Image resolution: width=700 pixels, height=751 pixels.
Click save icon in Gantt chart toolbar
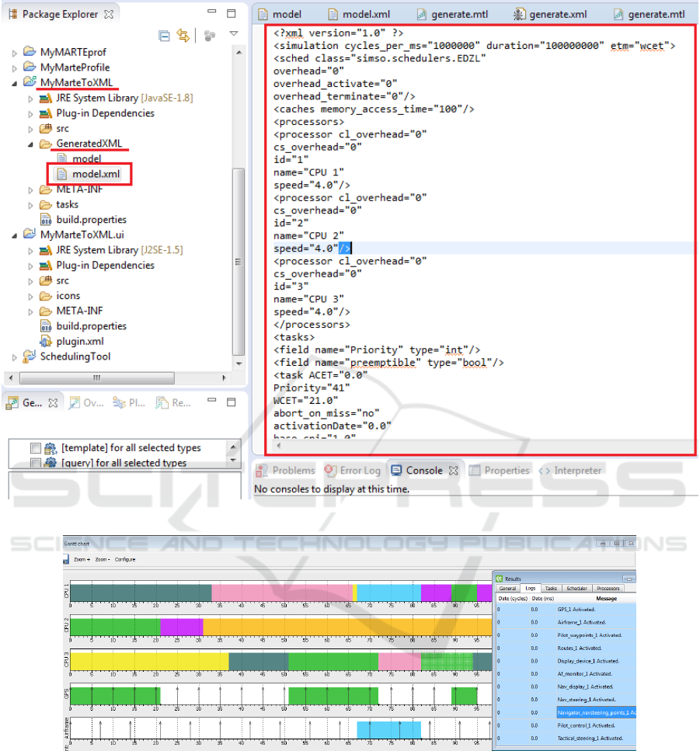coord(67,559)
